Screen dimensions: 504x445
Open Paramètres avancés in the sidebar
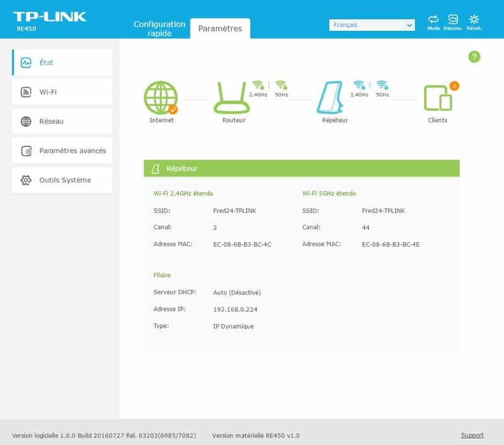62,151
